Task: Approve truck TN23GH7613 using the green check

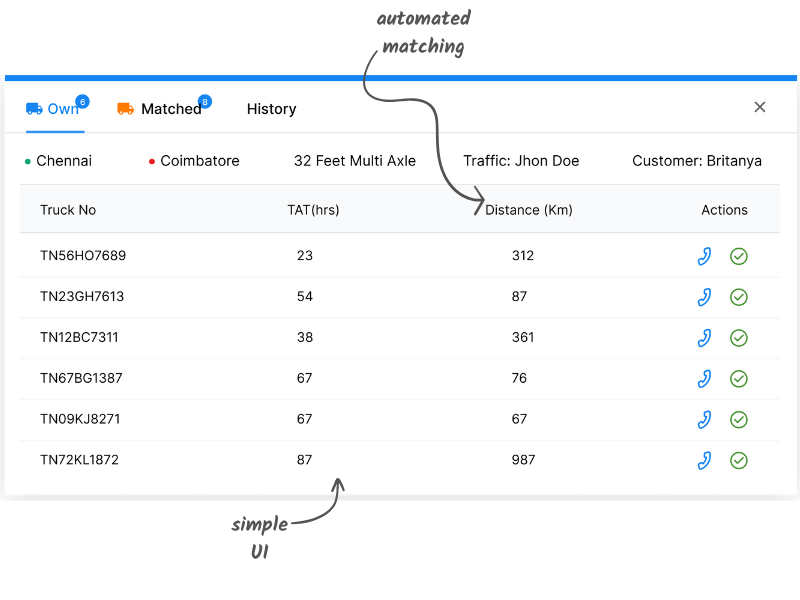Action: [x=739, y=297]
